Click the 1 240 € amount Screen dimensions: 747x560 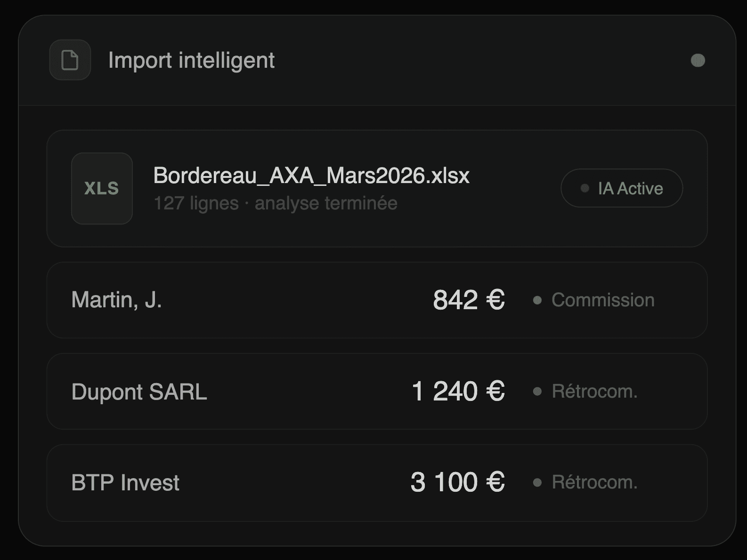point(458,391)
